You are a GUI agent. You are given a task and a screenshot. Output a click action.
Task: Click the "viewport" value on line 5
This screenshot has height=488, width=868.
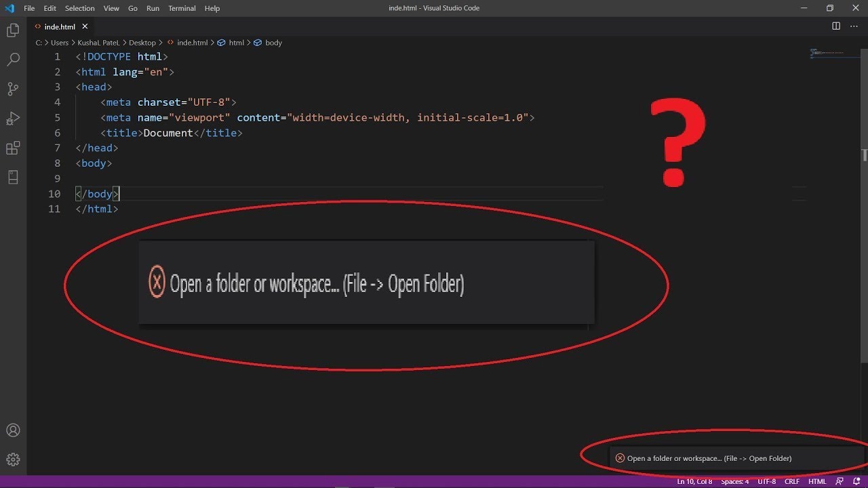click(199, 117)
